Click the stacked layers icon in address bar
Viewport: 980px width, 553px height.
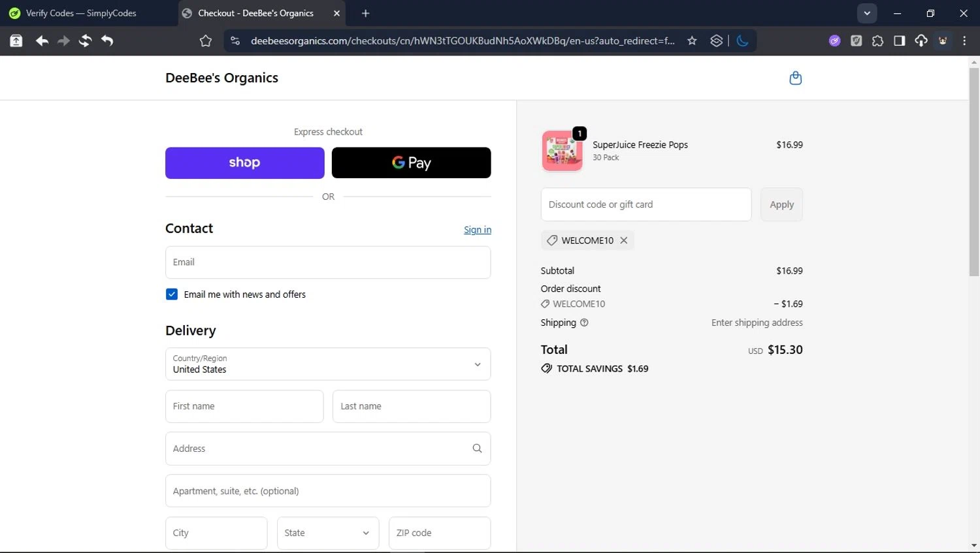[x=717, y=41]
